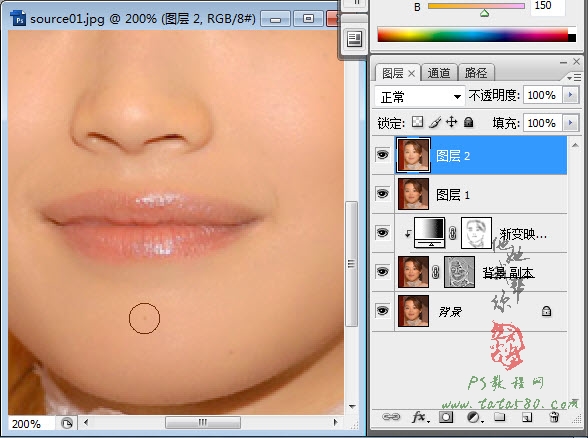The width and height of the screenshot is (588, 438).
Task: Switch to the 路径 tab
Action: pos(476,73)
